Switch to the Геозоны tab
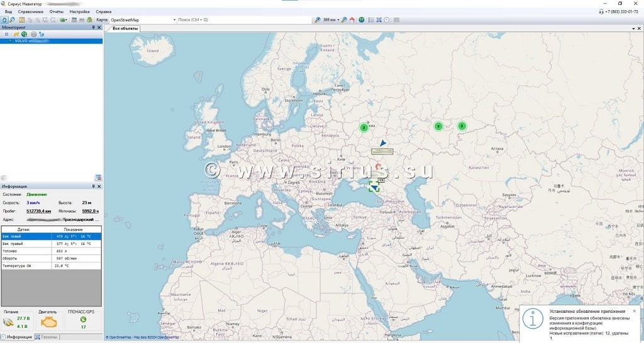The width and height of the screenshot is (644, 343). tap(49, 337)
